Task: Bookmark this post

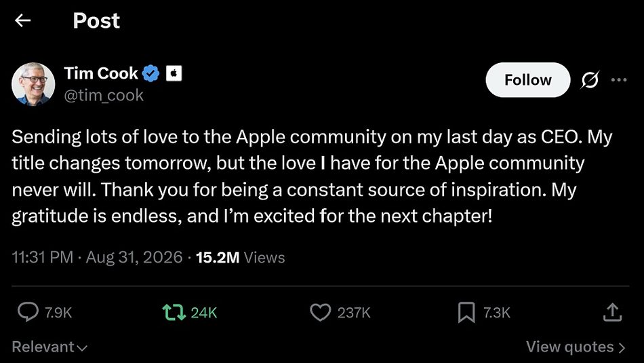Action: (x=466, y=312)
